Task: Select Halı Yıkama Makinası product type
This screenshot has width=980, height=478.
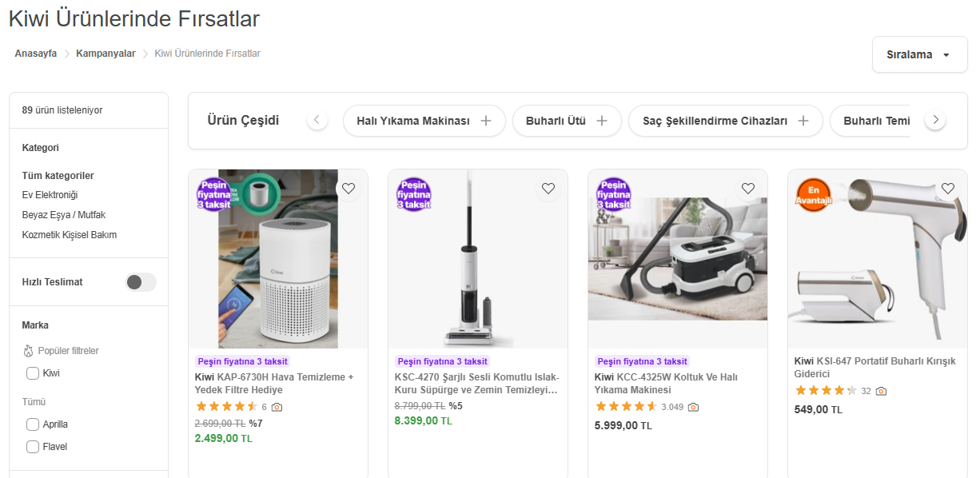Action: 424,121
